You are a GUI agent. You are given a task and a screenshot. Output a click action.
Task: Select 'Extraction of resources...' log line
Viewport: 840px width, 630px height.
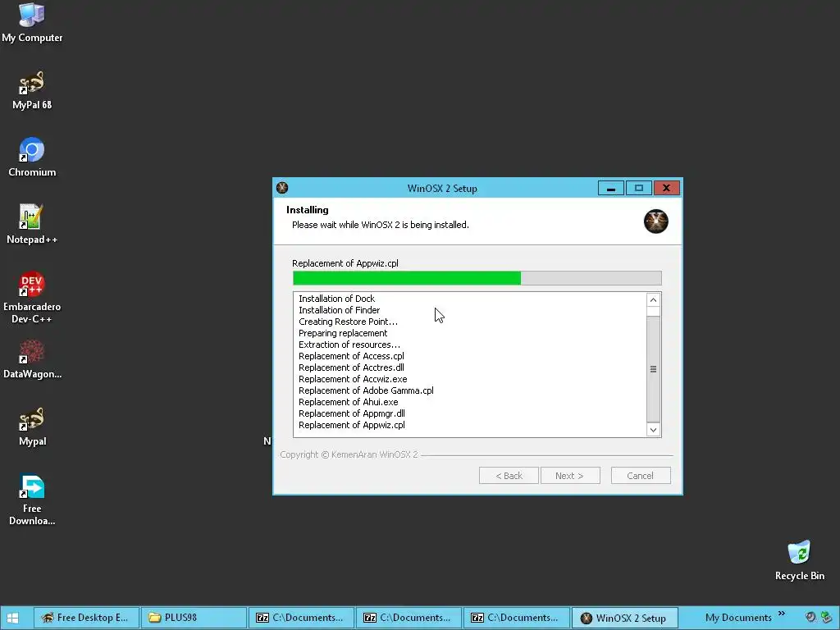pos(349,345)
